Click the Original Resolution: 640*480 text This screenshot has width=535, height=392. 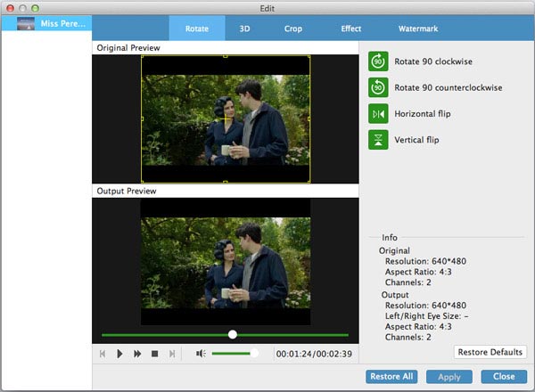click(425, 261)
